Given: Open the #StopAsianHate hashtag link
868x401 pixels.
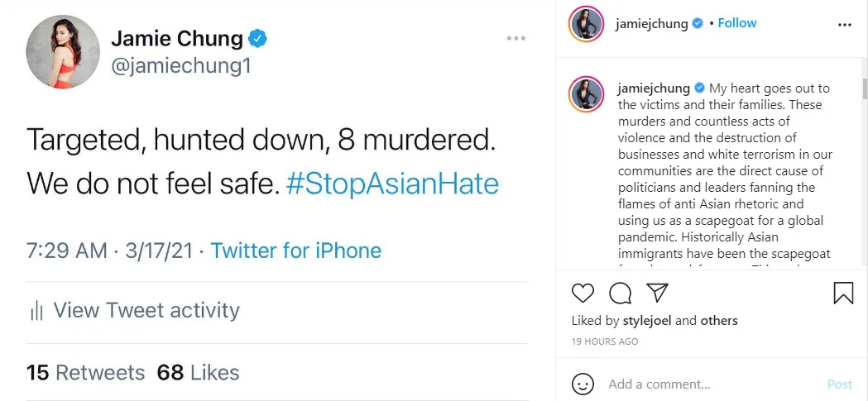Looking at the screenshot, I should 392,183.
